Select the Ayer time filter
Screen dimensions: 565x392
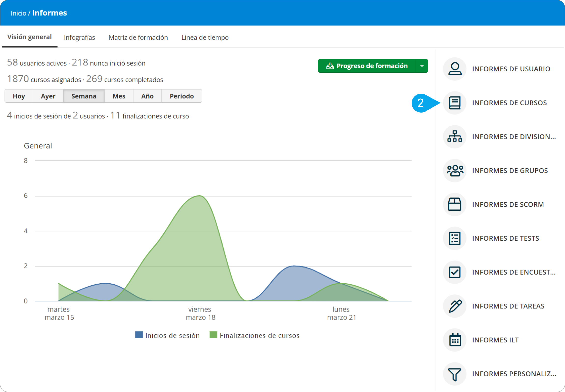pyautogui.click(x=48, y=96)
